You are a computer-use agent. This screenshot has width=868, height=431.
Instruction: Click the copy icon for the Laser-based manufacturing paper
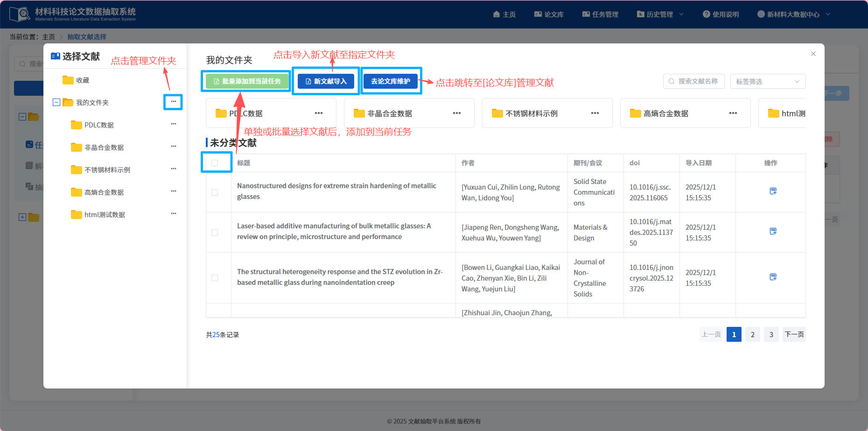point(773,231)
